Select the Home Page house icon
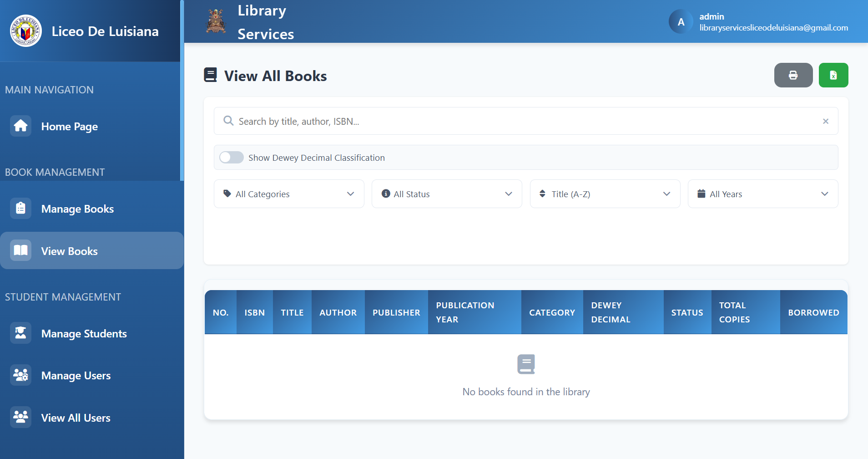This screenshot has width=868, height=459. [20, 126]
